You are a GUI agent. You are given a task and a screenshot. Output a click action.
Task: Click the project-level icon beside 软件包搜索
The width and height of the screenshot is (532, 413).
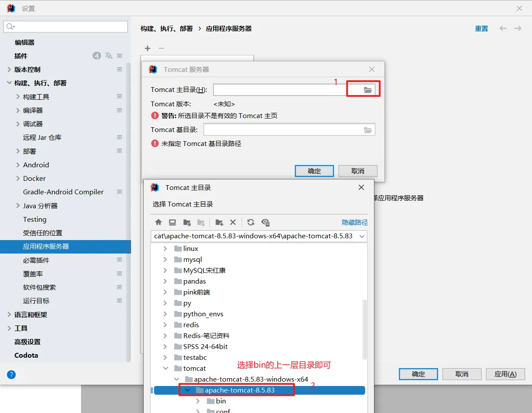(120, 287)
